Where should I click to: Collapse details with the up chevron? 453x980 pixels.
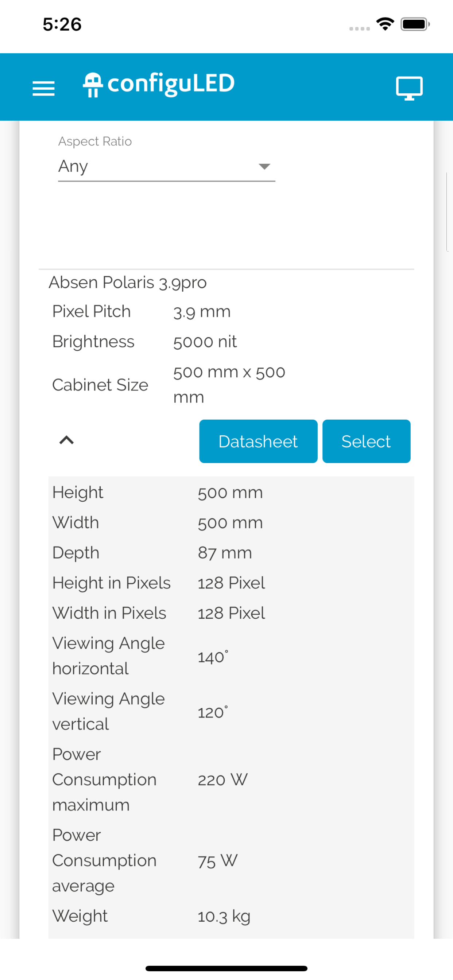coord(67,440)
